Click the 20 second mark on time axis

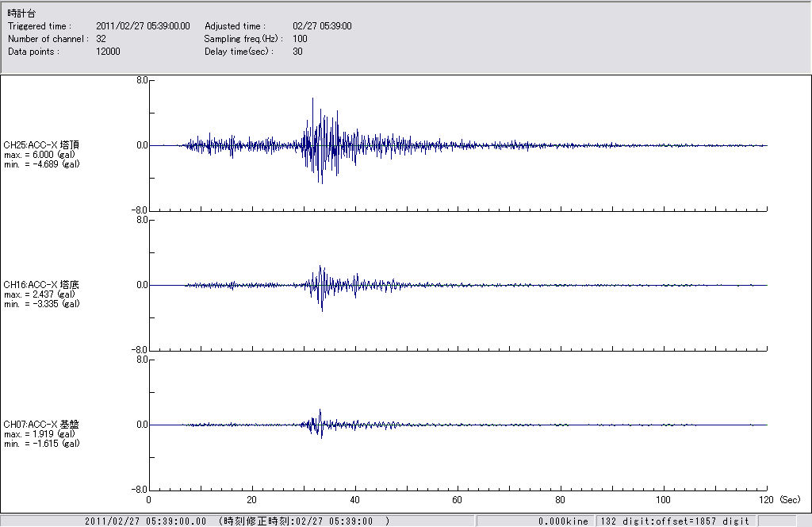coord(251,500)
